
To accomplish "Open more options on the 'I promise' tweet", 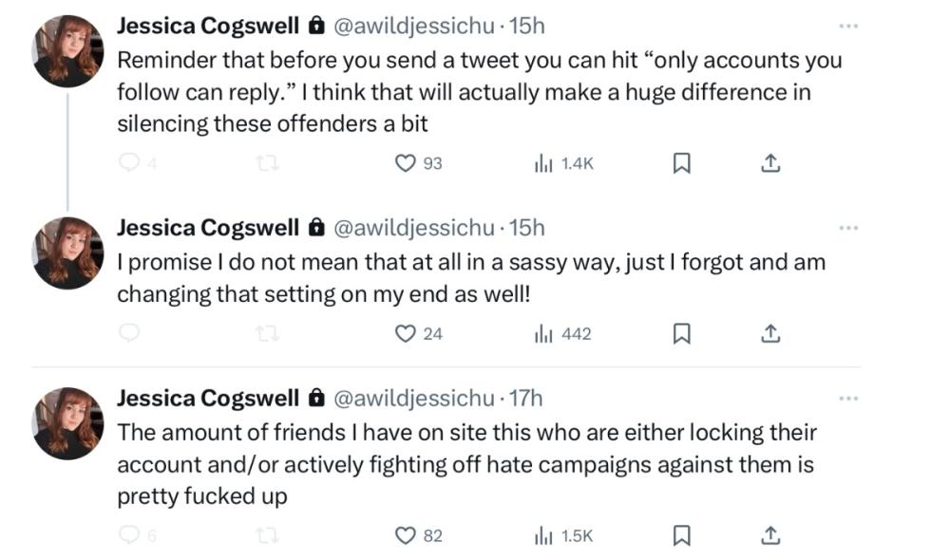I will (x=848, y=229).
